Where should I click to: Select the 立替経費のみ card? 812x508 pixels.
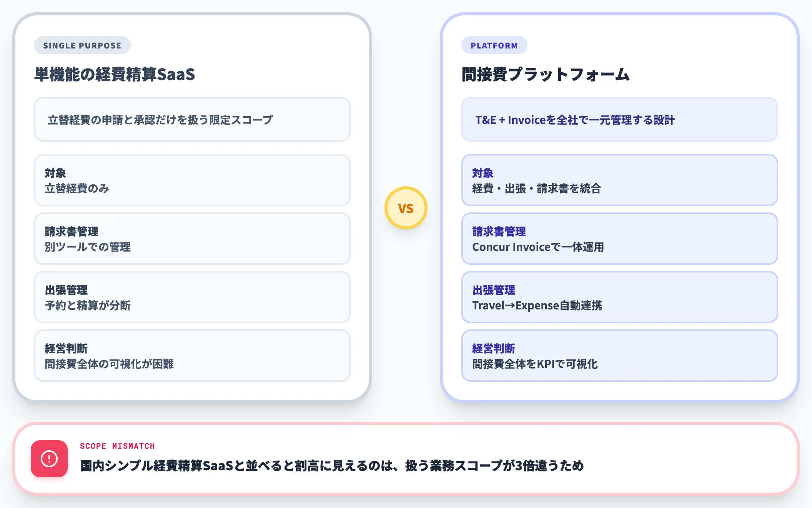point(192,180)
